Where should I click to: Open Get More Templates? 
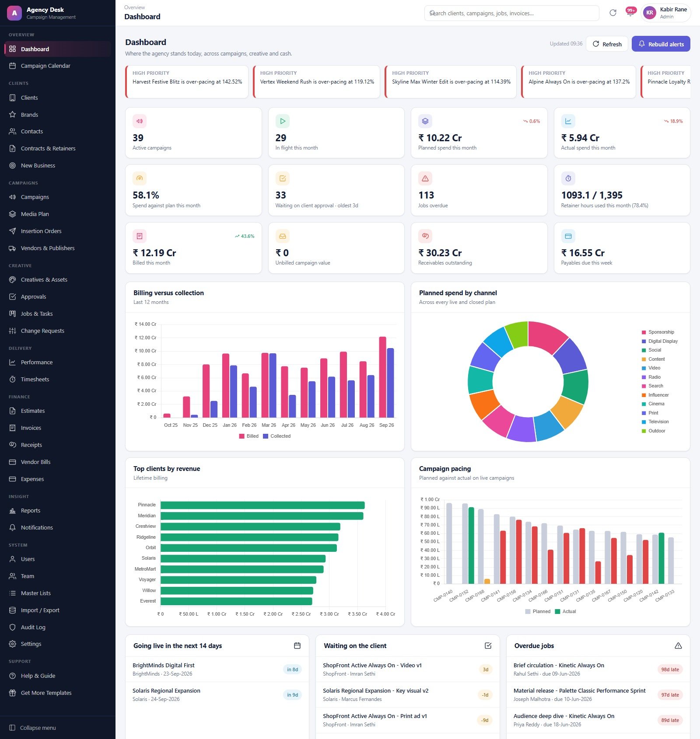57,693
